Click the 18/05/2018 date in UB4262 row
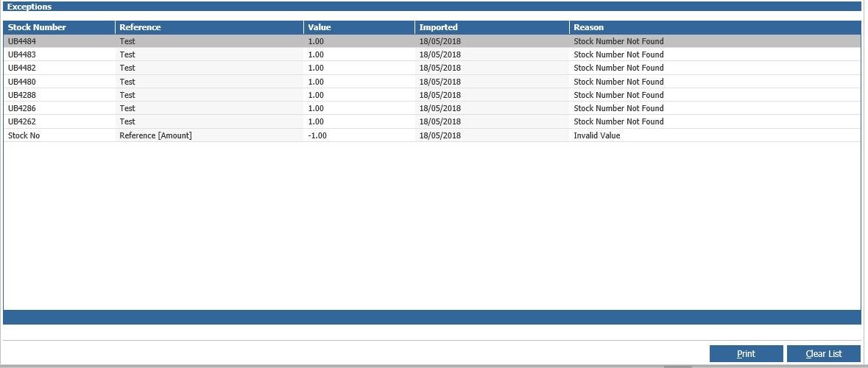 point(440,121)
